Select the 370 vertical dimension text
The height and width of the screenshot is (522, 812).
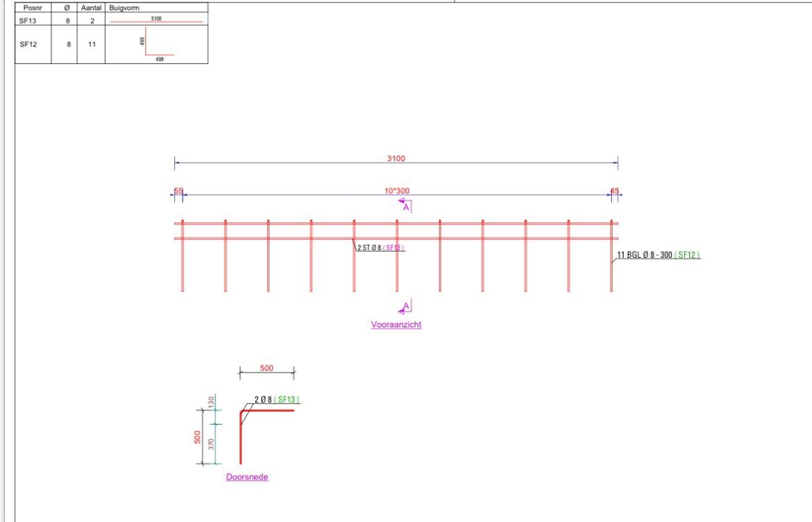tap(211, 444)
